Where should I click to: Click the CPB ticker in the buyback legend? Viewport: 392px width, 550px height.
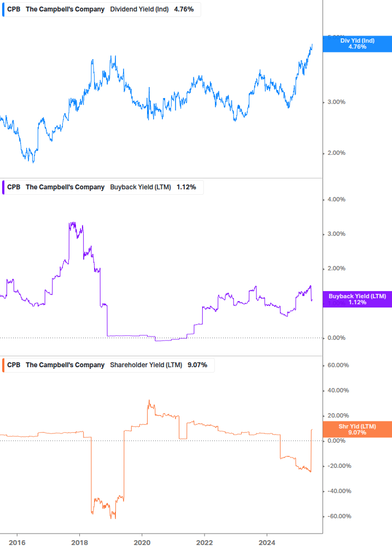14,187
